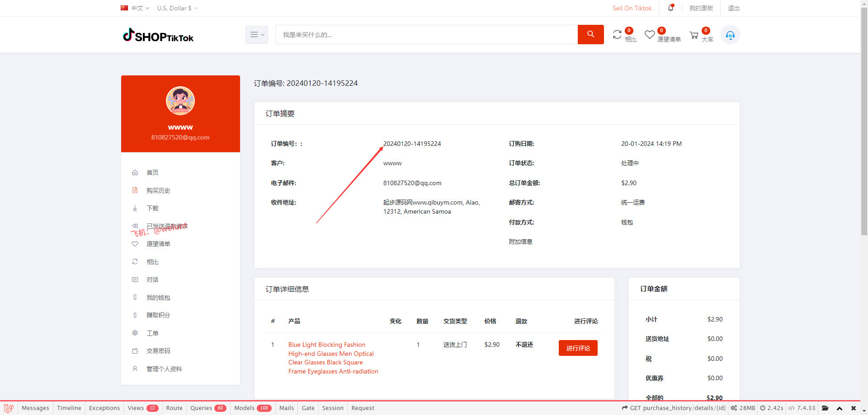The height and width of the screenshot is (415, 868).
Task: Open the Route debugbar tab
Action: pyautogui.click(x=174, y=408)
